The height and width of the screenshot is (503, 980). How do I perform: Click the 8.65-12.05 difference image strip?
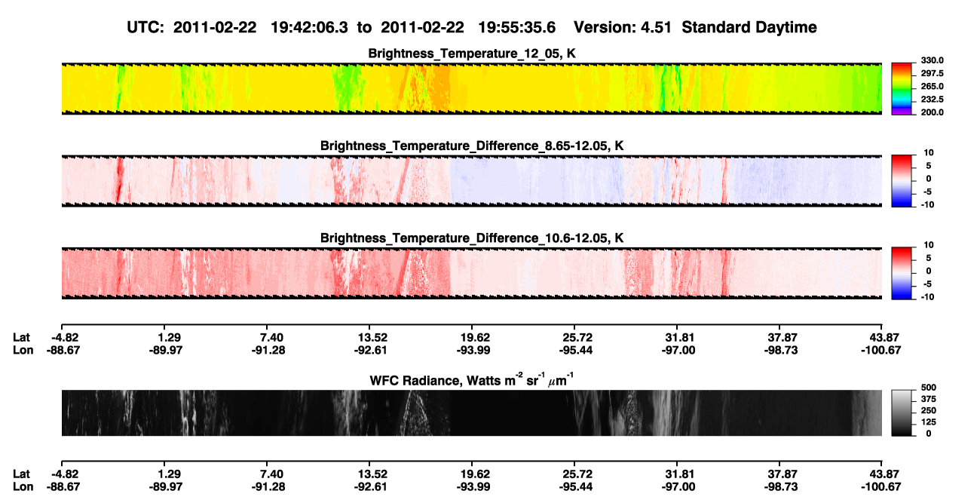point(471,181)
